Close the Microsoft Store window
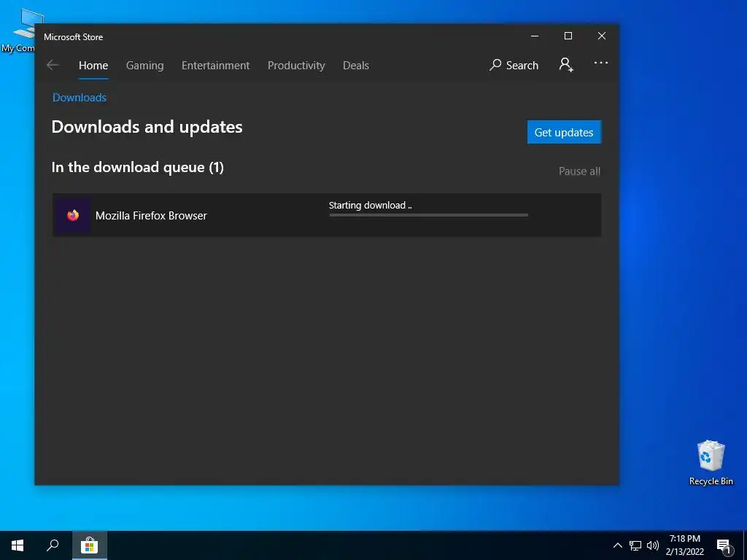 (602, 36)
